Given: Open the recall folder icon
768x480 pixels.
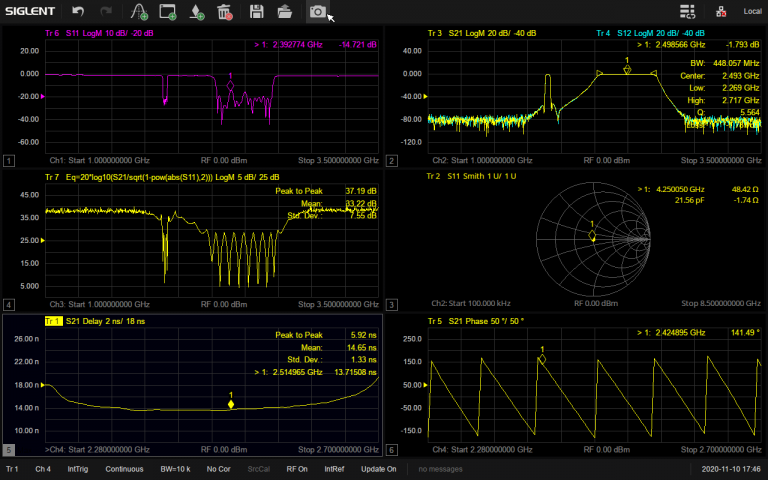Looking at the screenshot, I should [285, 12].
